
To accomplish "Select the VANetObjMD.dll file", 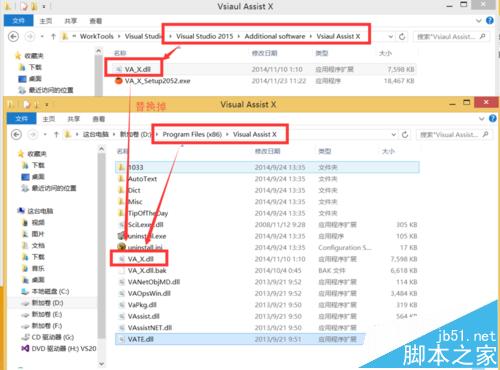I will click(154, 282).
